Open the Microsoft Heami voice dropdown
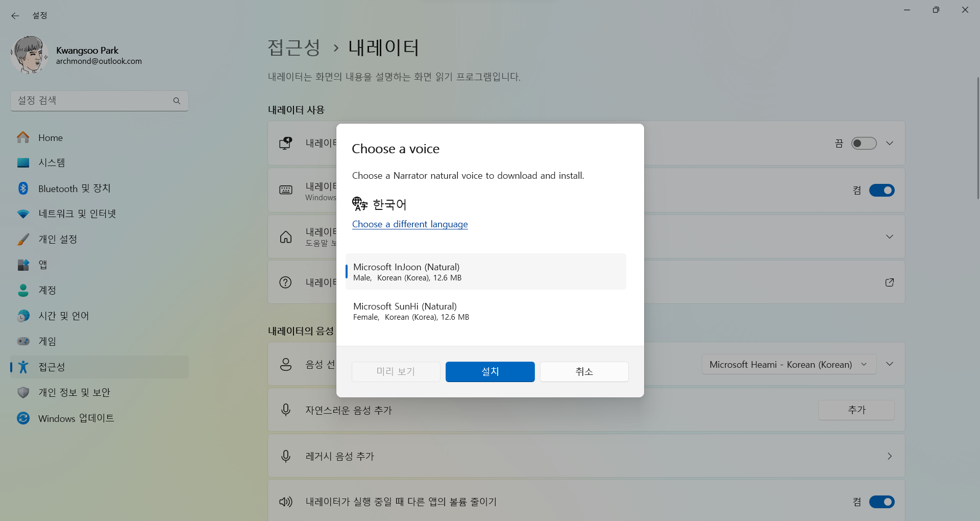980x521 pixels. click(x=789, y=364)
